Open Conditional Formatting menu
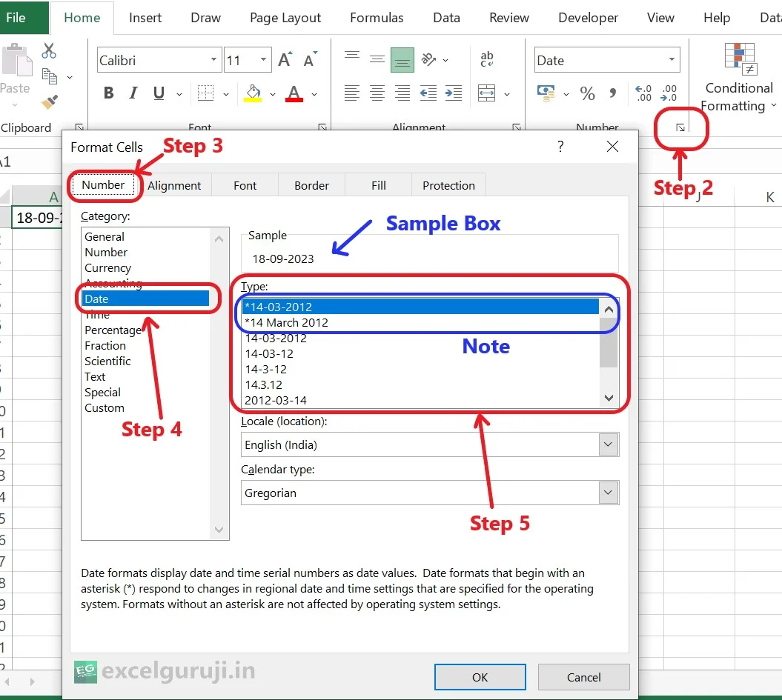 point(739,77)
